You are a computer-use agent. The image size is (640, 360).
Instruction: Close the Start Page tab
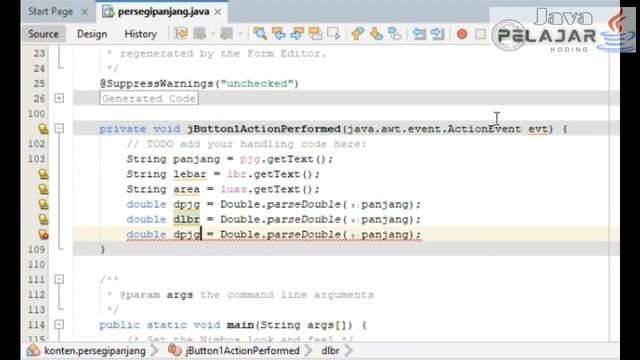pyautogui.click(x=84, y=12)
